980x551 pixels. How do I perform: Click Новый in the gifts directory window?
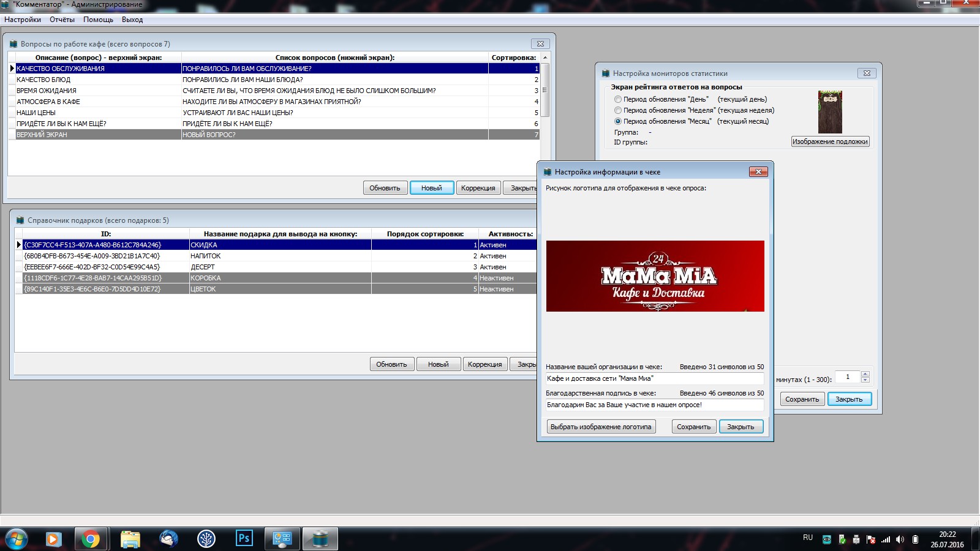(x=439, y=364)
